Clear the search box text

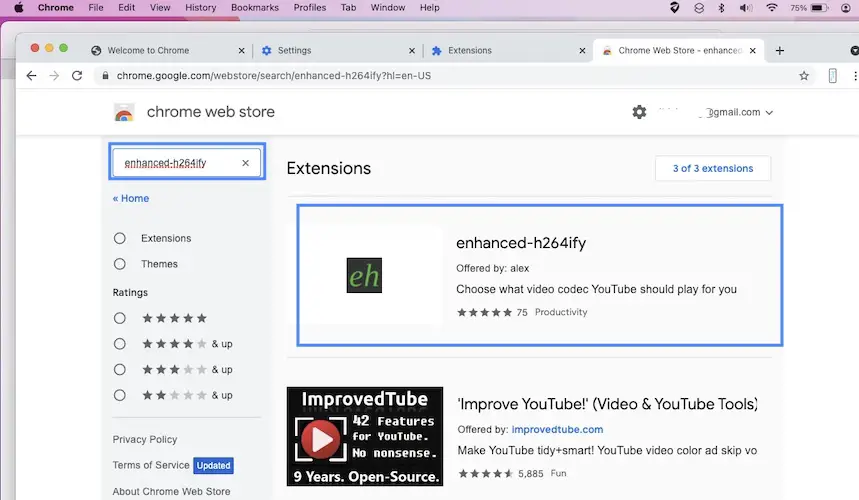[x=245, y=163]
